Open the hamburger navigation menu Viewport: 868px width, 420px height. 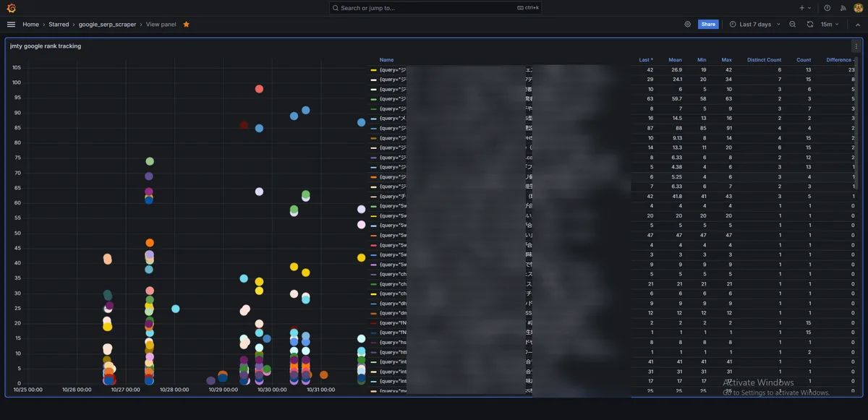[x=11, y=24]
